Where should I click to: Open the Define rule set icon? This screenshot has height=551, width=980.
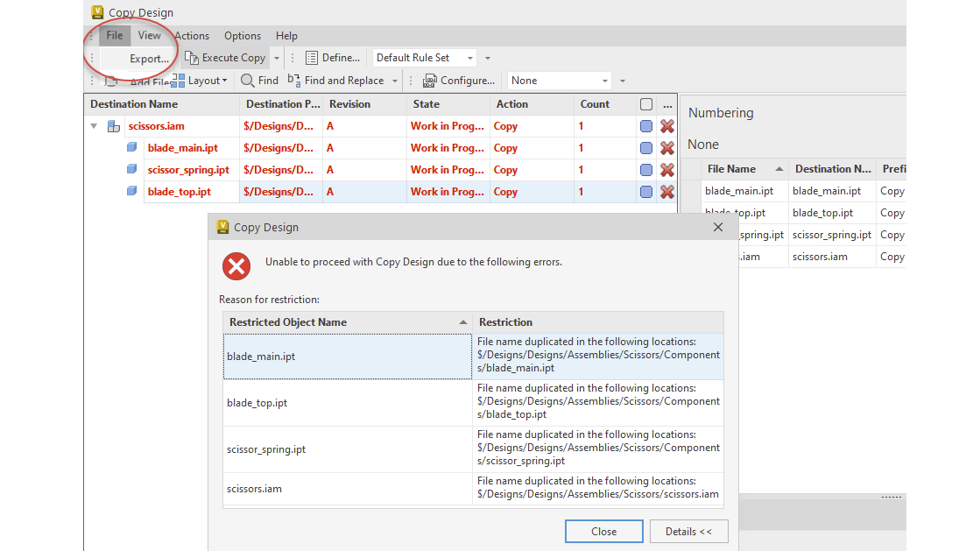click(x=312, y=58)
